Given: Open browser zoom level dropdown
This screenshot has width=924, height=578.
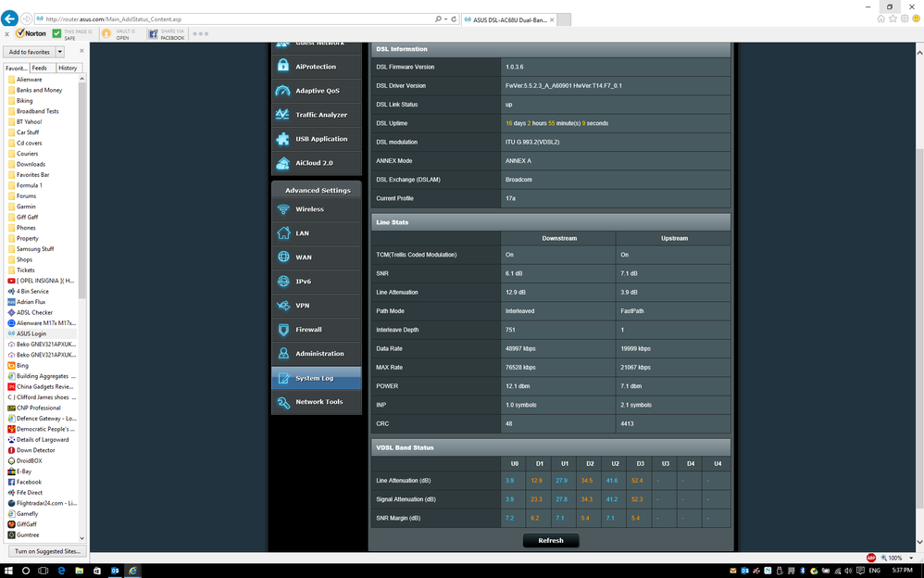Looking at the screenshot, I should (911, 558).
